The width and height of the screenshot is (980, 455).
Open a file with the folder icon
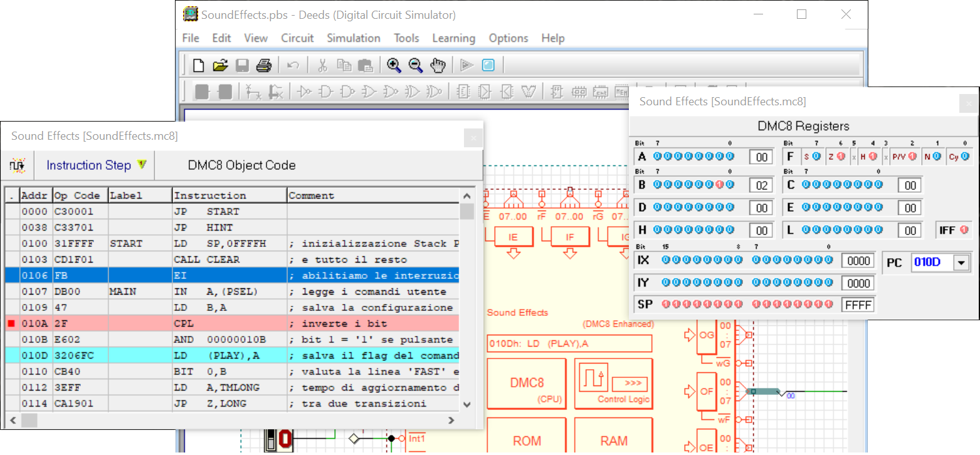220,65
